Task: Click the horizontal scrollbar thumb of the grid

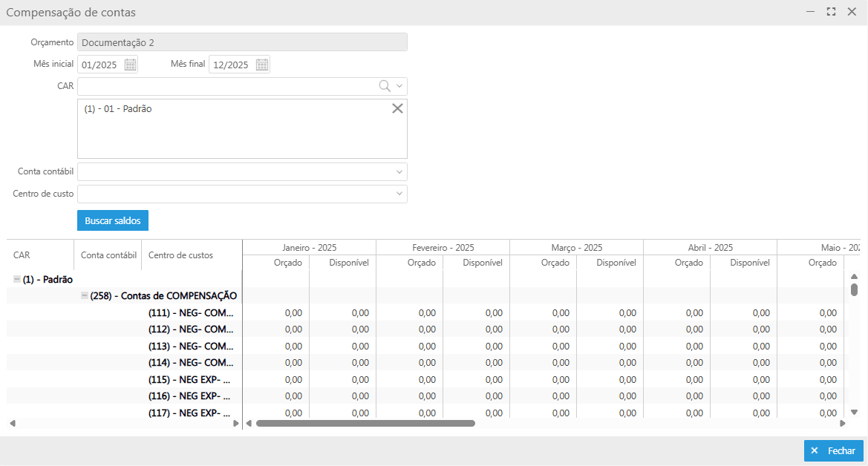Action: 365,423
